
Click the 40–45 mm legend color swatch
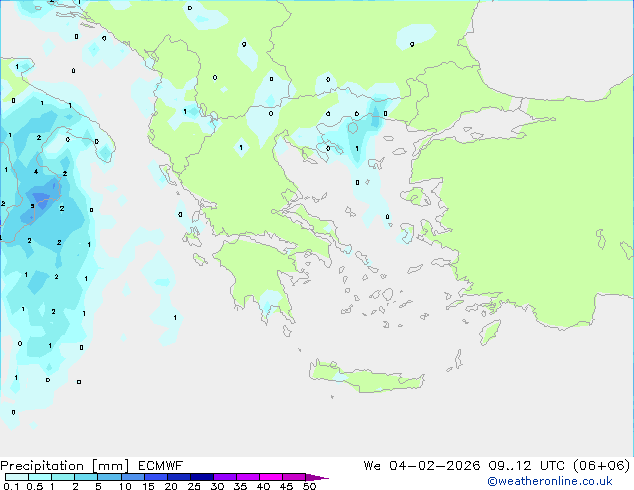pyautogui.click(x=271, y=477)
